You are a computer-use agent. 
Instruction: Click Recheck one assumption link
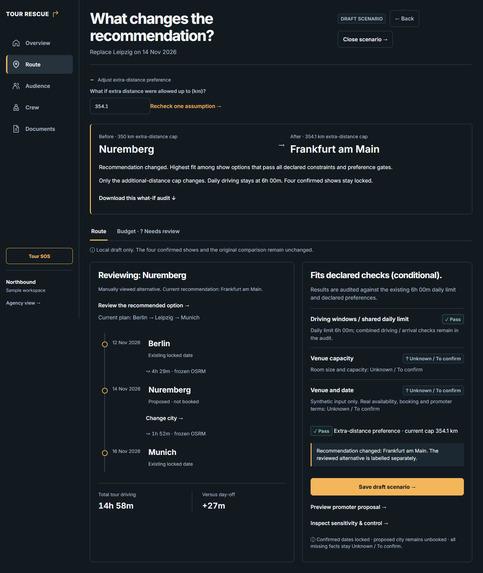coord(186,106)
